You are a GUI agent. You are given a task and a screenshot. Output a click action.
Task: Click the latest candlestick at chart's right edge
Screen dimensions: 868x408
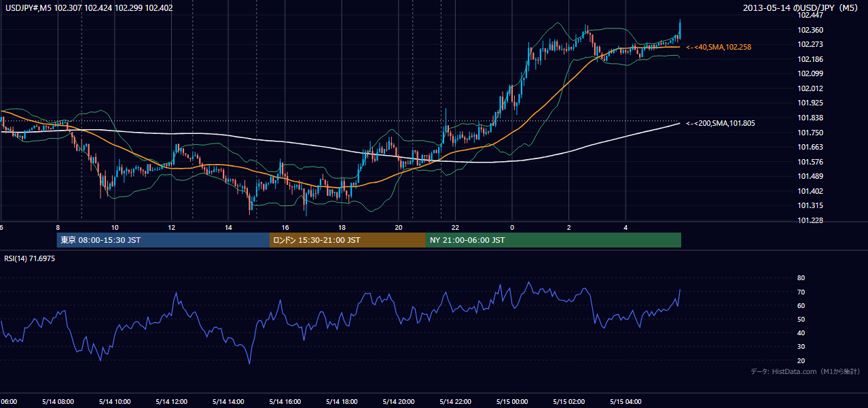pos(680,30)
